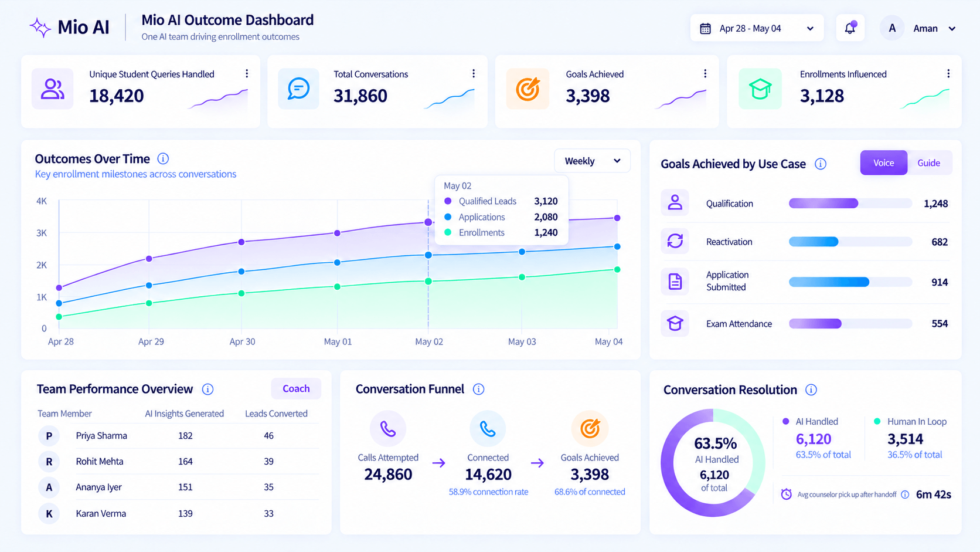
Task: Click info icon next to Outcomes Over Time
Action: (x=164, y=158)
